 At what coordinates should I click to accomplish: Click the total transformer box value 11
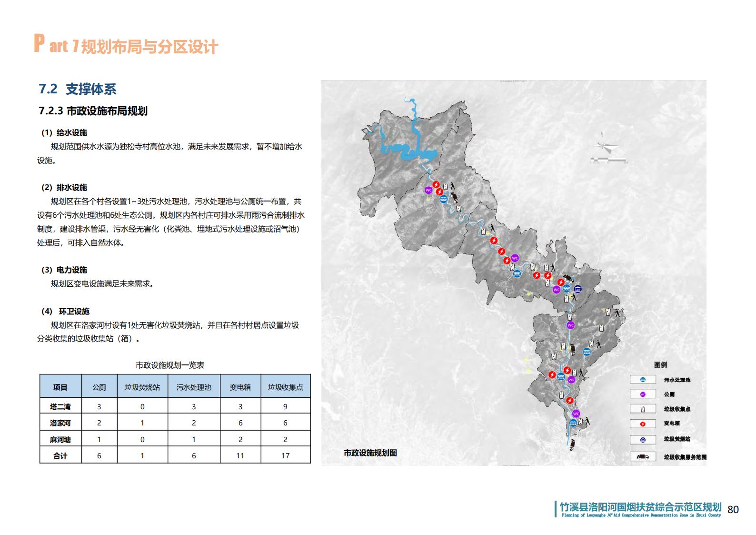pos(240,455)
